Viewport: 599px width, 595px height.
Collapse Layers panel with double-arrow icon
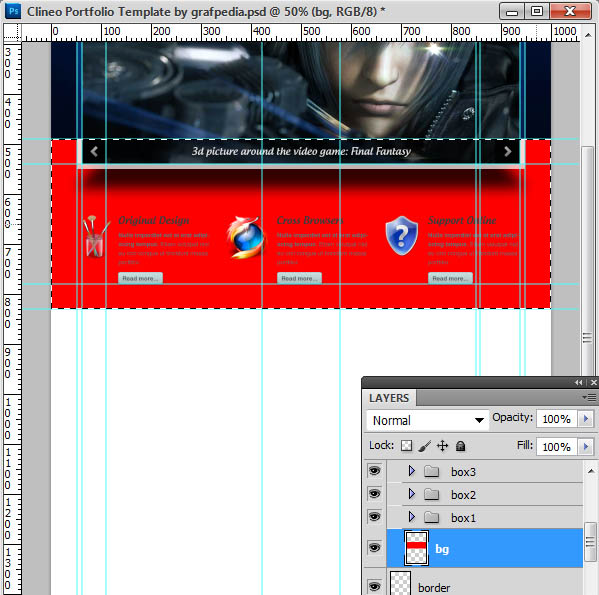click(578, 382)
